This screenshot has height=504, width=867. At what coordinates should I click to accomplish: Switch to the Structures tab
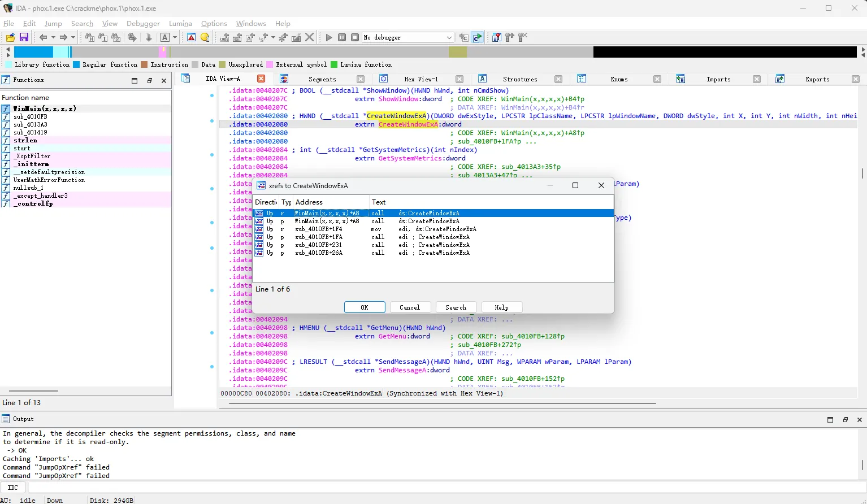[520, 79]
